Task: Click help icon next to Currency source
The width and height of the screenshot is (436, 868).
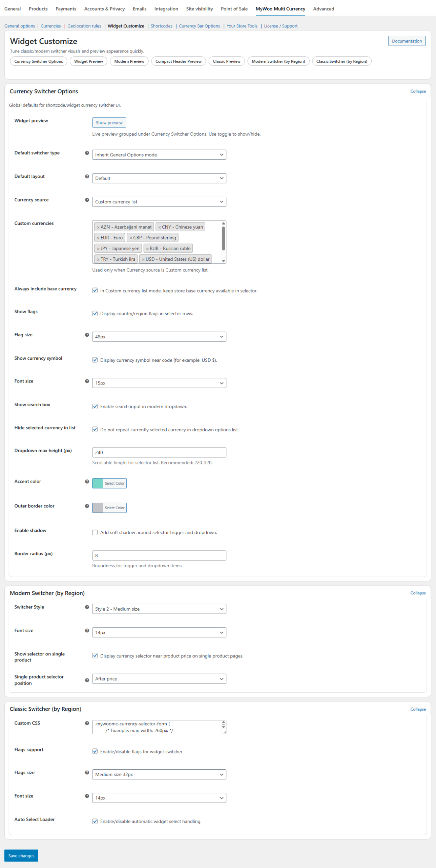Action: (87, 200)
